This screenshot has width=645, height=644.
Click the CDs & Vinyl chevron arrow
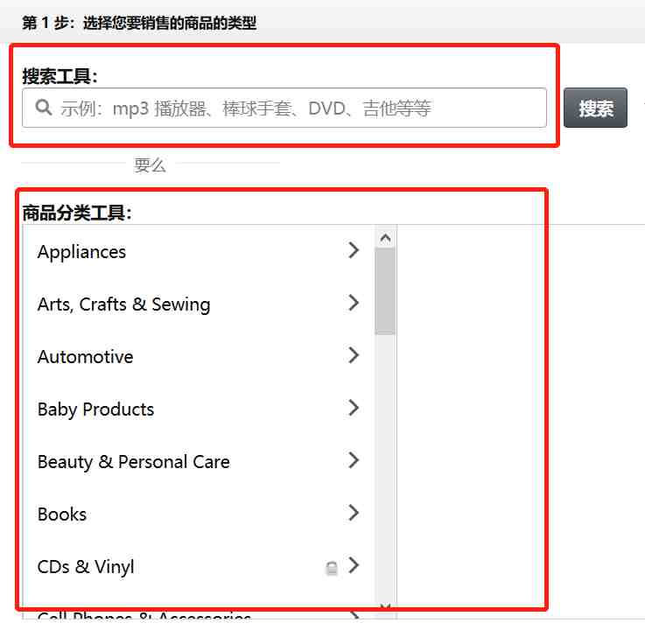pyautogui.click(x=354, y=565)
